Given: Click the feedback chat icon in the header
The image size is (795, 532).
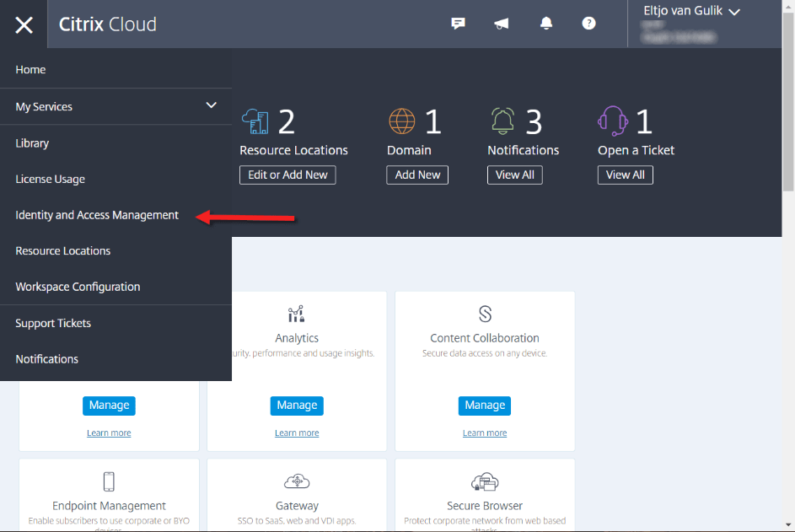Looking at the screenshot, I should pos(458,23).
